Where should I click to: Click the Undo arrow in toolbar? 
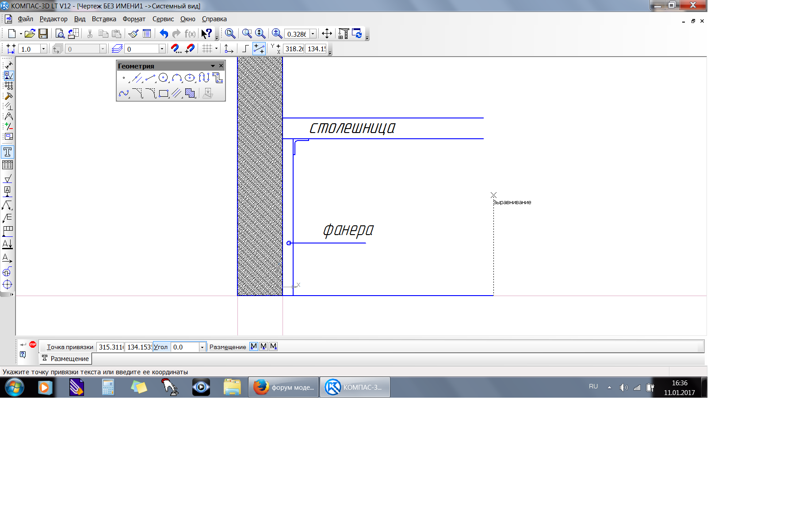click(x=164, y=34)
